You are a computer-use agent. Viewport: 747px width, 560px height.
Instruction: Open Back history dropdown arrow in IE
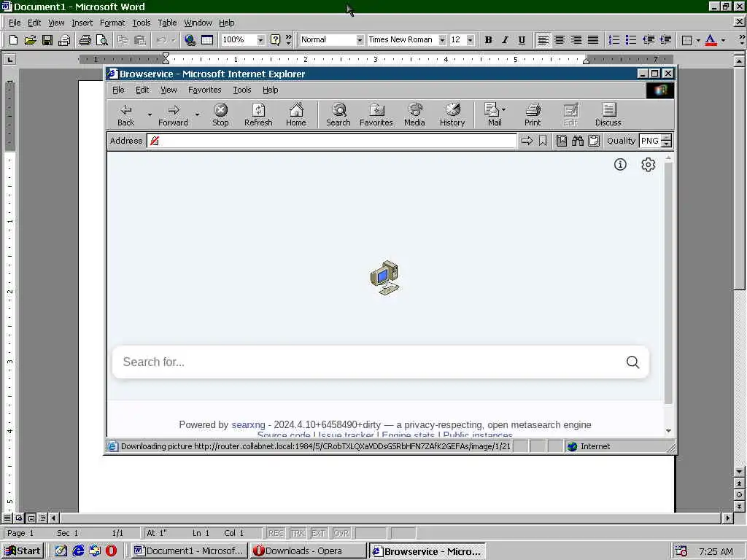click(150, 114)
